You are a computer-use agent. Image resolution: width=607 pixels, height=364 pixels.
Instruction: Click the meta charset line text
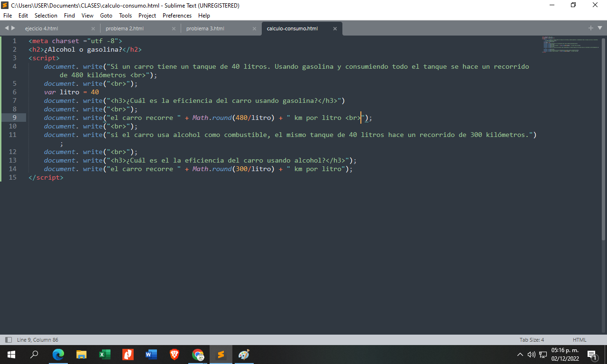(x=75, y=41)
